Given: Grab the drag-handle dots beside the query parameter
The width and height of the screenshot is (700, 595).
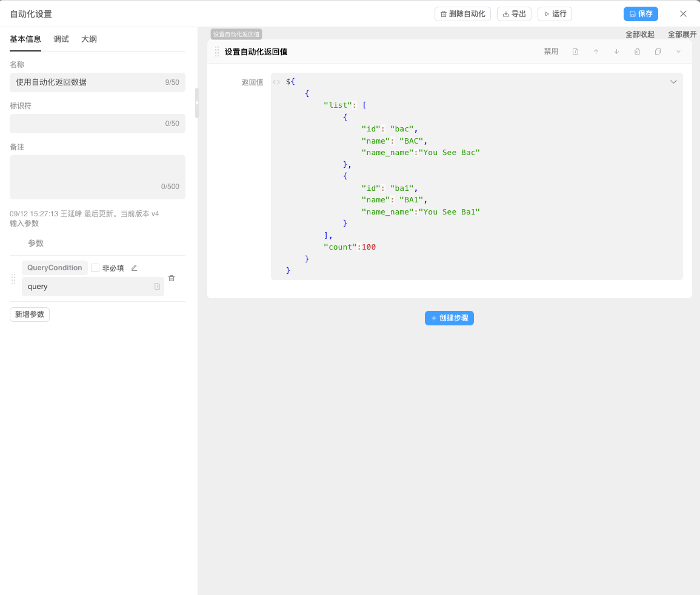Looking at the screenshot, I should click(13, 279).
